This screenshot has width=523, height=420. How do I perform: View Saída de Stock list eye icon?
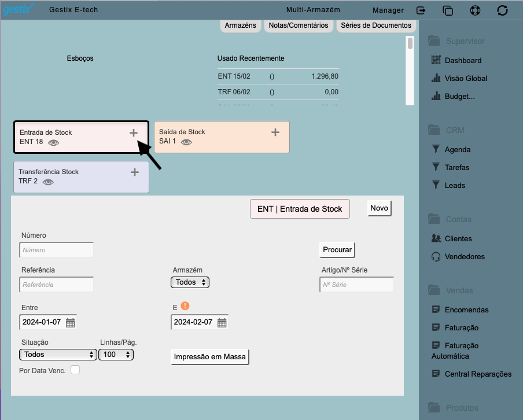click(186, 142)
